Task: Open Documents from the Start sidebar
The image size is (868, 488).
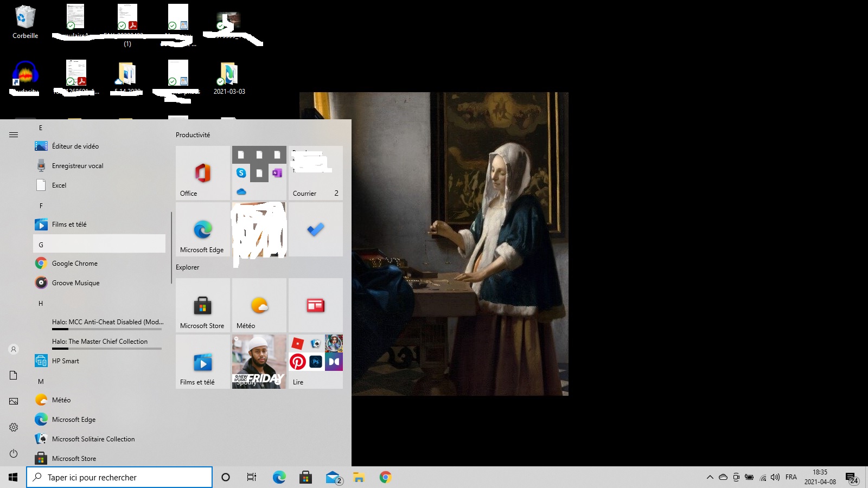Action: (x=14, y=375)
